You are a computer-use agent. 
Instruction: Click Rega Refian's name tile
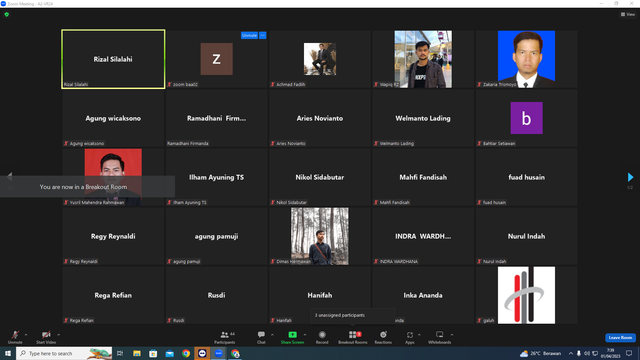click(113, 295)
